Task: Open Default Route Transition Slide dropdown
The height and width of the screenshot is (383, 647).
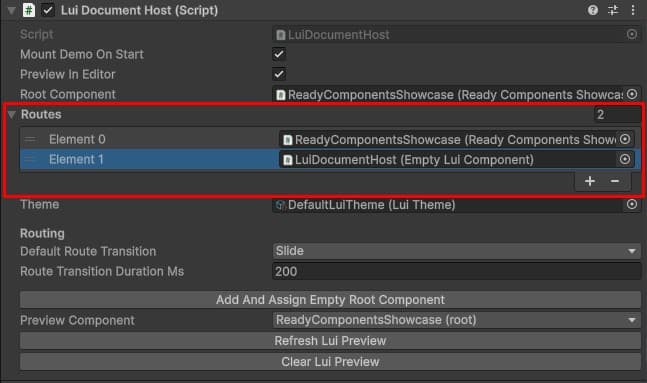Action: pyautogui.click(x=457, y=251)
